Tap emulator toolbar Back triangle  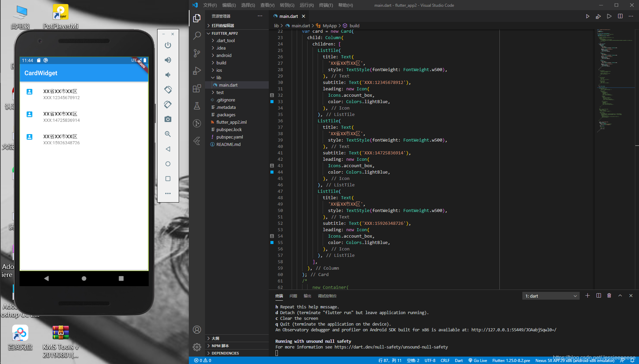(168, 149)
